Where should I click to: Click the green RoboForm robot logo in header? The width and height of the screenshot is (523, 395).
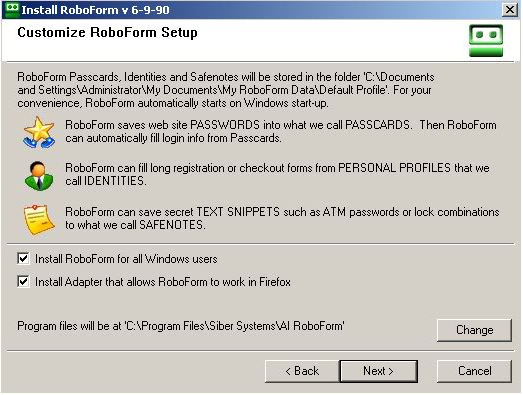[x=486, y=41]
